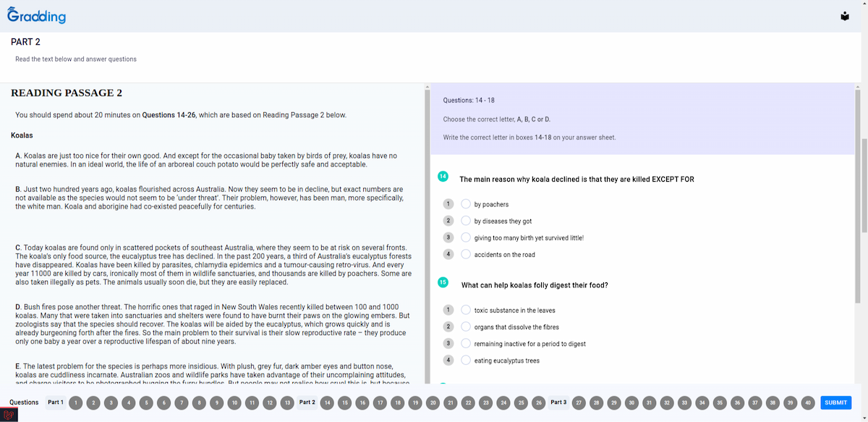Pick 'remaining inactive for a period to digest'
This screenshot has width=868, height=422.
pos(466,343)
